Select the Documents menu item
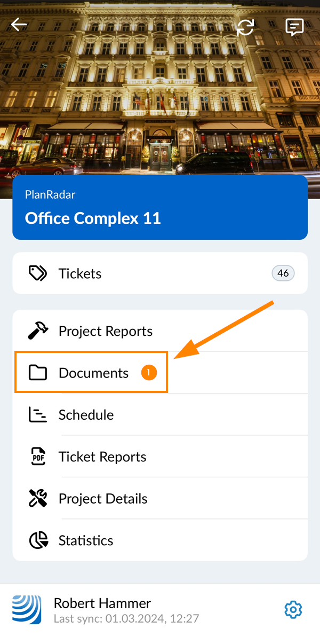The height and width of the screenshot is (644, 320). coord(94,373)
